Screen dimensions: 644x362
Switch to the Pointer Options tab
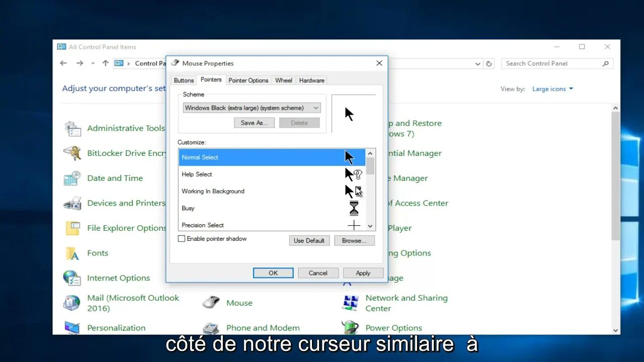(248, 80)
